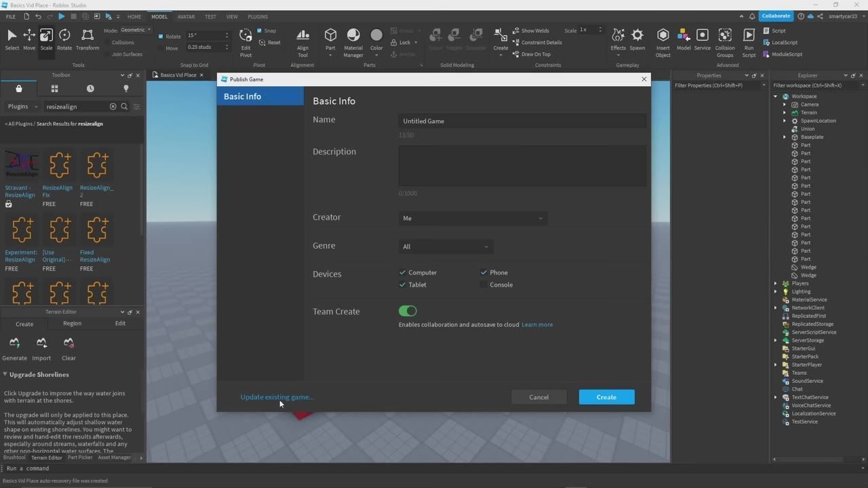868x488 pixels.
Task: Open the Color picker in the ribbon
Action: click(376, 39)
